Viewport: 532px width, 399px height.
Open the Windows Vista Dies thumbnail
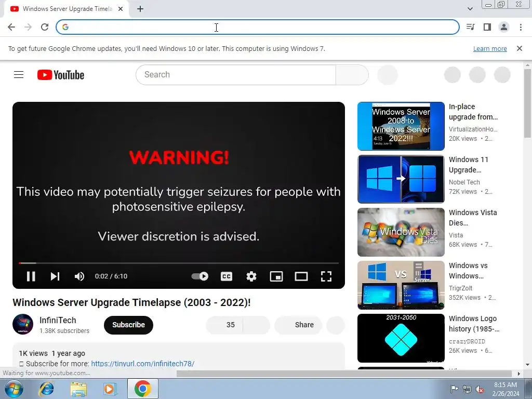(x=401, y=232)
